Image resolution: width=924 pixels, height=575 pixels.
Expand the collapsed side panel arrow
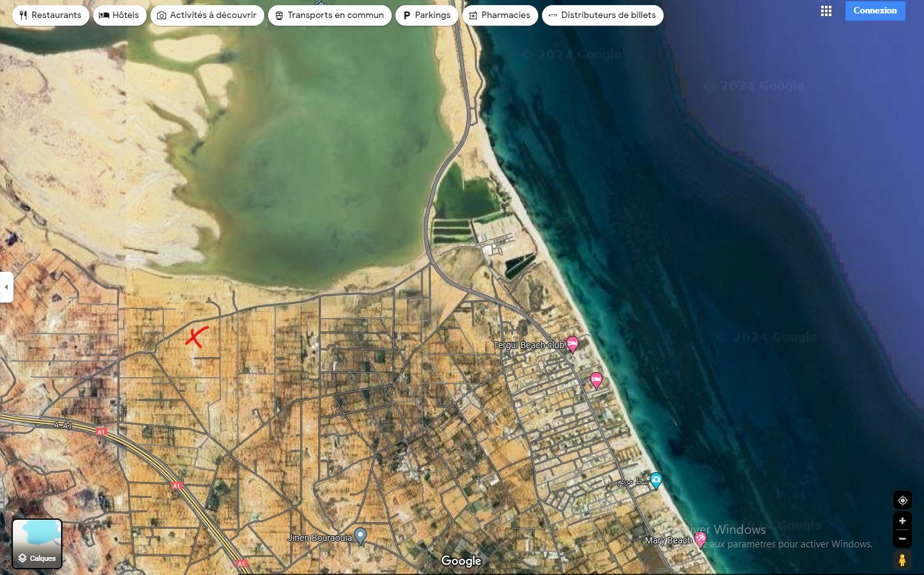(6, 287)
